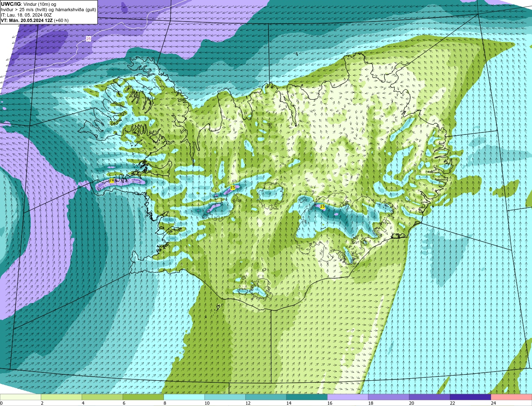Select the legend scale label "4"

point(83,403)
